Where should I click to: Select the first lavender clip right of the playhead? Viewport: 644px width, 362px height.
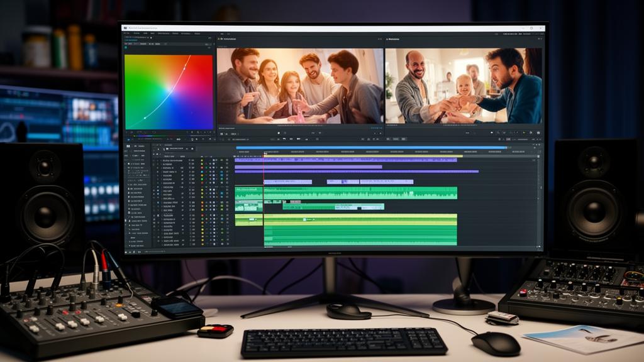287,182
